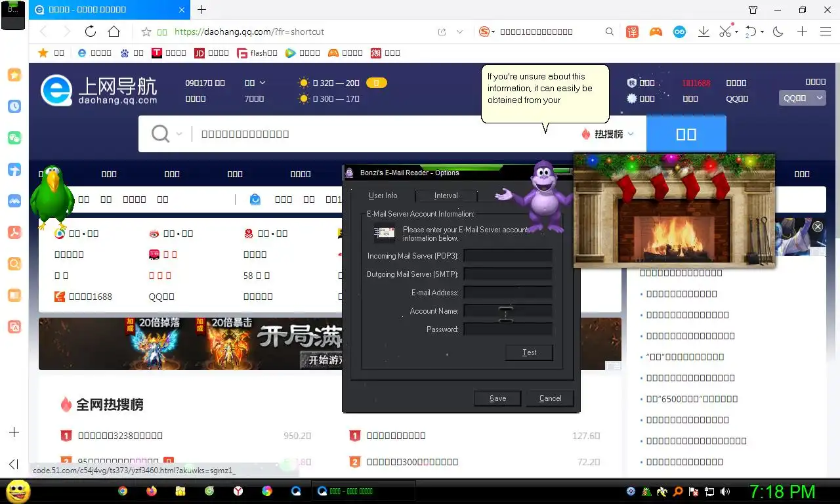Open the translate extension icon
Screen dimensions: 840x504
632,31
